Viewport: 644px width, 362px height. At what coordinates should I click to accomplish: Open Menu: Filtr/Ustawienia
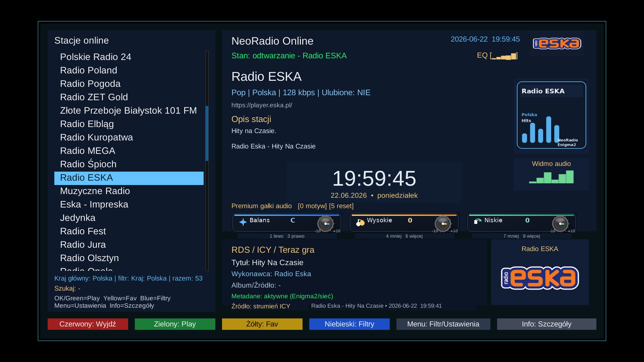coord(443,324)
